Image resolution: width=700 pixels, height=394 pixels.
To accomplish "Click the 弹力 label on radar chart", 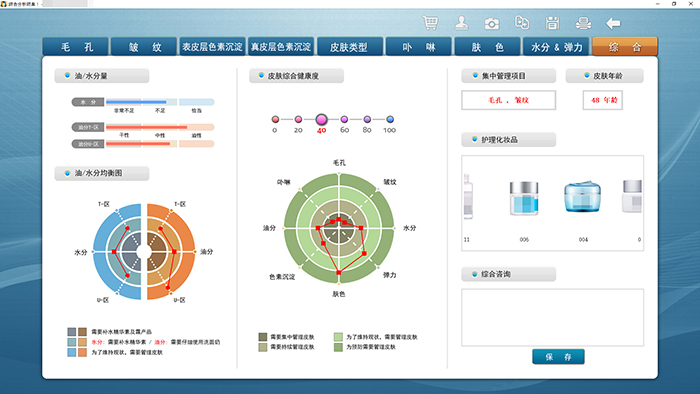I will (x=390, y=275).
